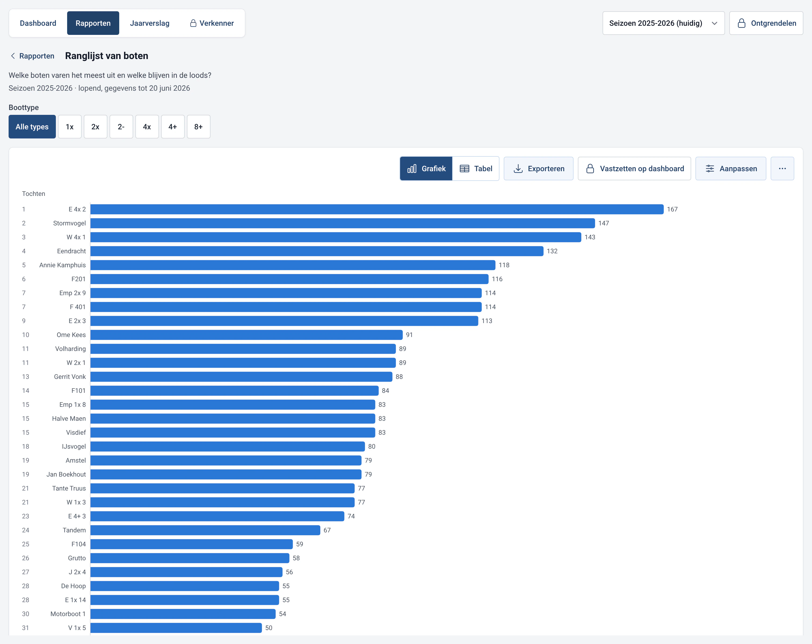Click the Tante Truus boat label
This screenshot has width=812, height=644.
(69, 488)
